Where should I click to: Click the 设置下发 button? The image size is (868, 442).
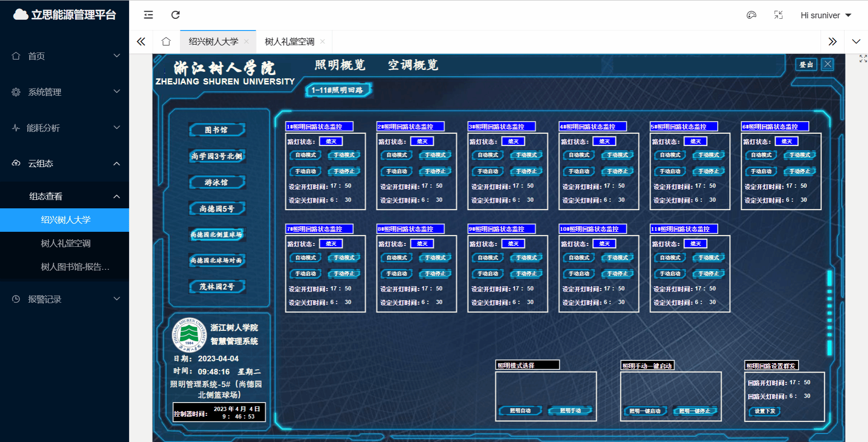(764, 411)
